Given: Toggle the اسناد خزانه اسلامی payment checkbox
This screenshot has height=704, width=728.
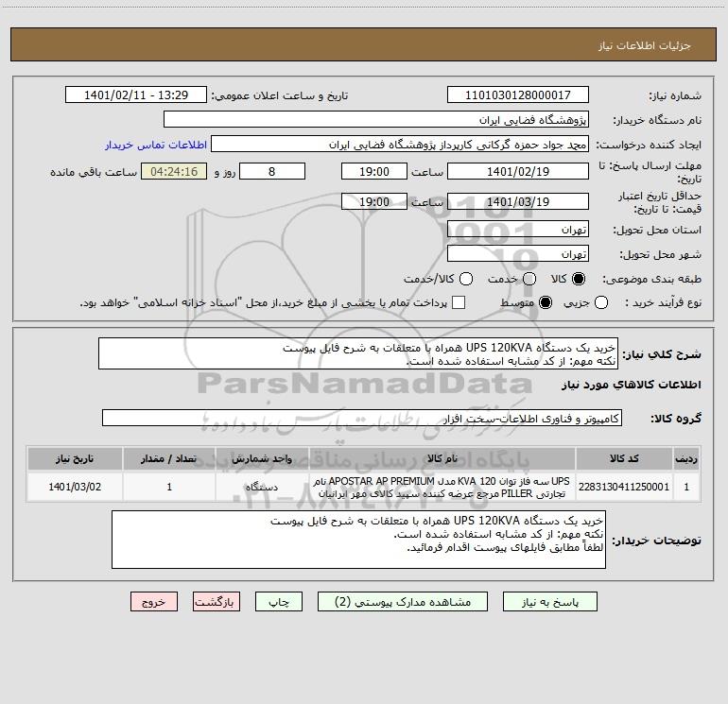Looking at the screenshot, I should tap(459, 302).
